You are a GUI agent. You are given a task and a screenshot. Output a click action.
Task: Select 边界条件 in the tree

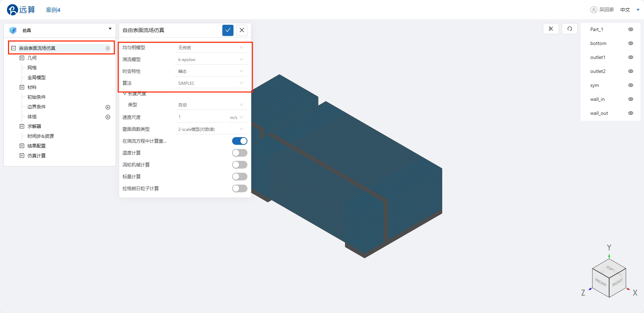point(37,107)
